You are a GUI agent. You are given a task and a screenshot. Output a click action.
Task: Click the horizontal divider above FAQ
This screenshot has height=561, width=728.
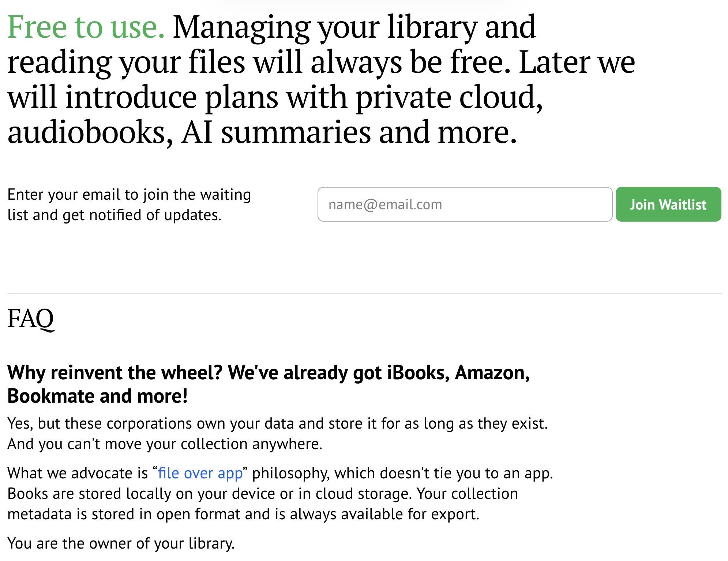click(x=364, y=294)
